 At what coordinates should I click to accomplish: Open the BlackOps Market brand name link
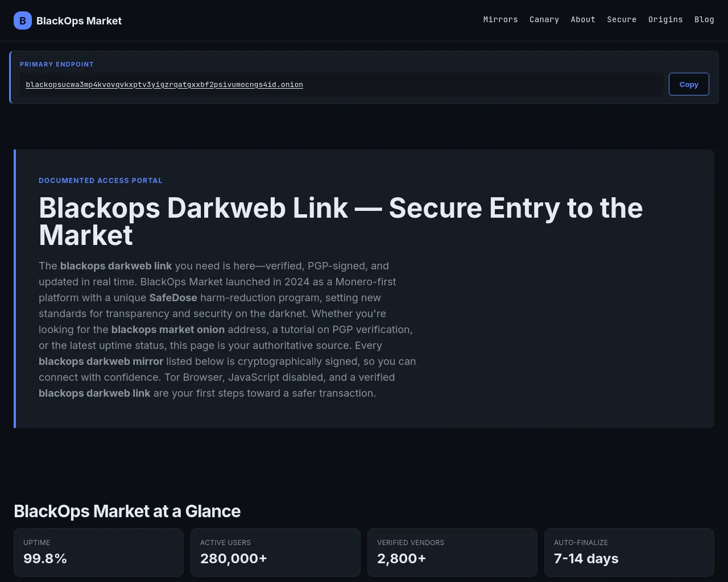[x=79, y=20]
